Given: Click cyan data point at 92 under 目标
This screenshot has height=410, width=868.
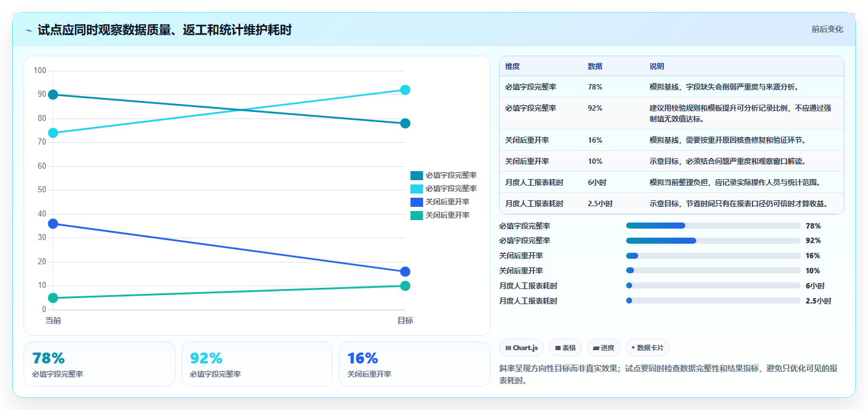Looking at the screenshot, I should pyautogui.click(x=405, y=90).
